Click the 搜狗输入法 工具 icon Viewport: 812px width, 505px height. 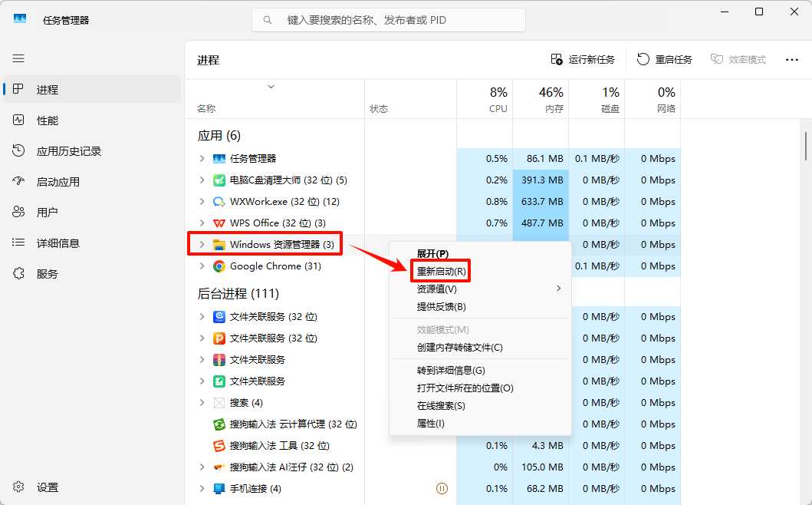tap(219, 446)
